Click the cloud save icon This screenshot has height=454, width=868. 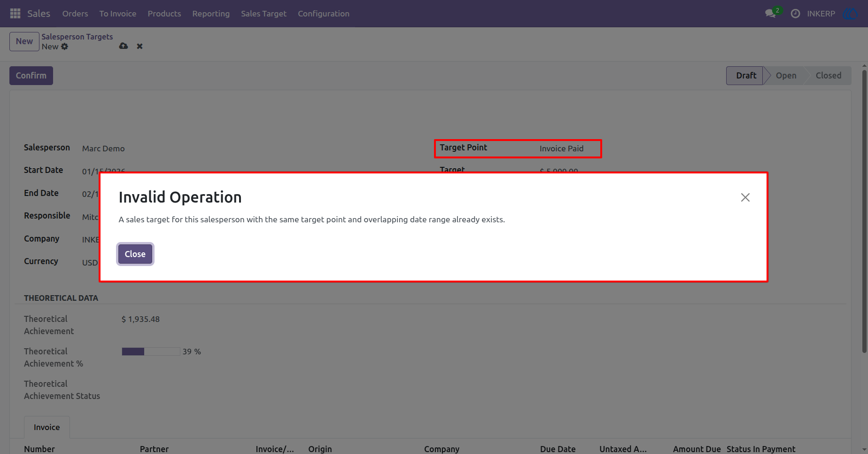coord(124,46)
